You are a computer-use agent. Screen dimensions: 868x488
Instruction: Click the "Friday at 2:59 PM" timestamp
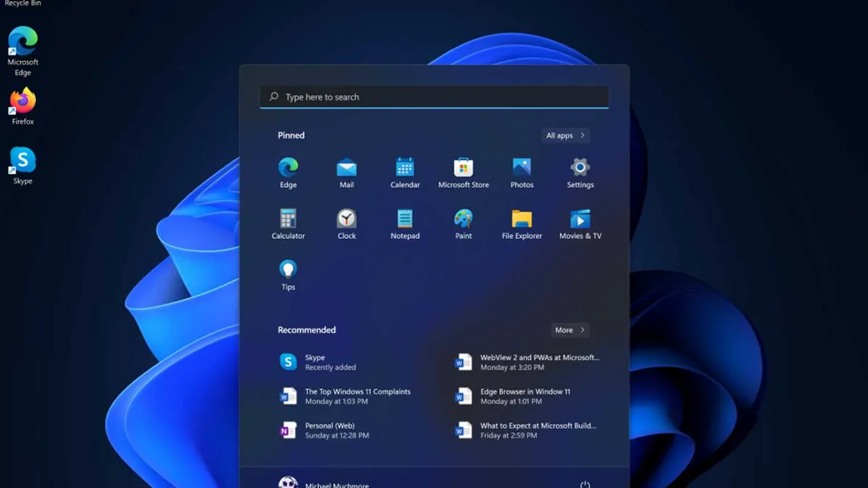coord(509,436)
